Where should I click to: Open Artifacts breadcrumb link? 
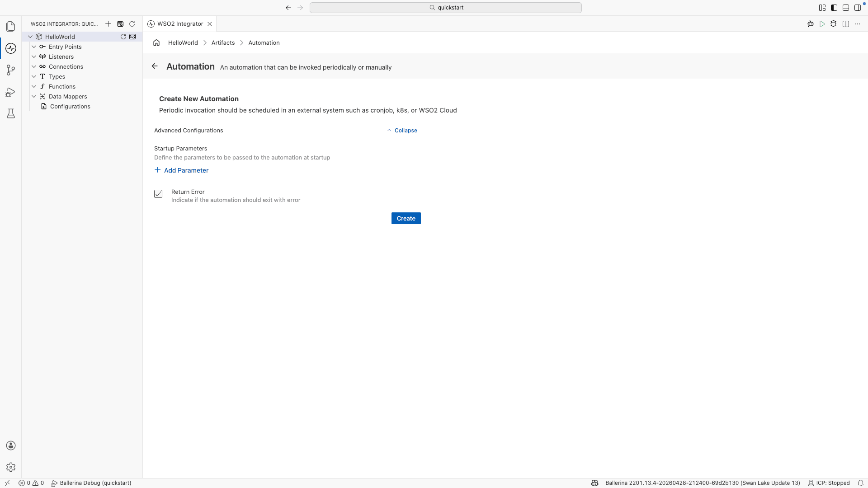pyautogui.click(x=223, y=42)
